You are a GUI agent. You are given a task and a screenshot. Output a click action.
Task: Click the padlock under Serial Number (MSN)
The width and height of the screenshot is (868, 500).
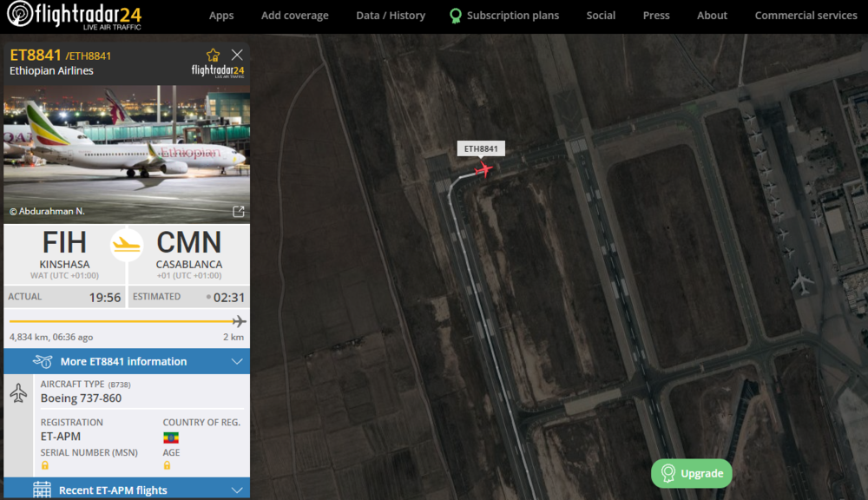pyautogui.click(x=45, y=465)
